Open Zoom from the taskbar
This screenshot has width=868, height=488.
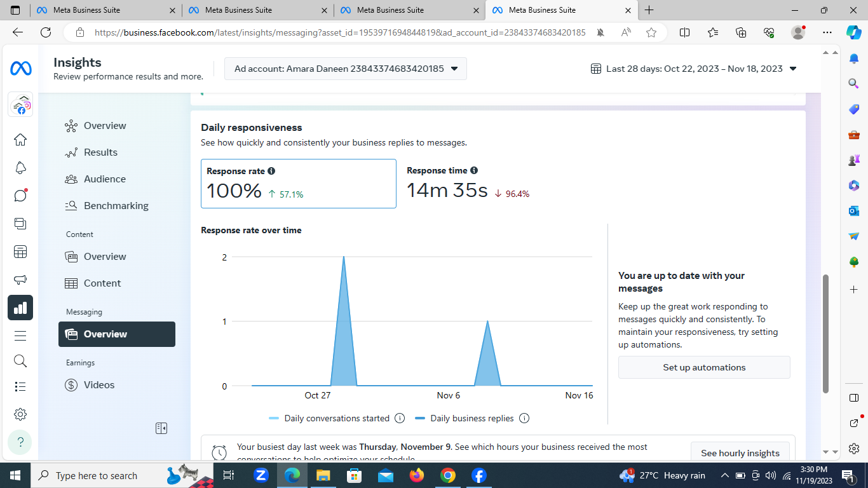(261, 475)
